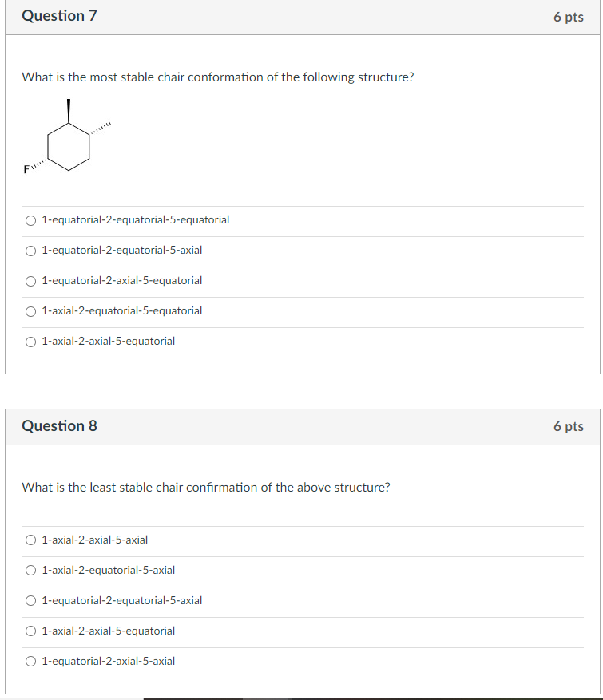Choose 1-axial-2-equatorial-5-axial in Question 8
Image resolution: width=603 pixels, height=700 pixels.
tap(30, 570)
